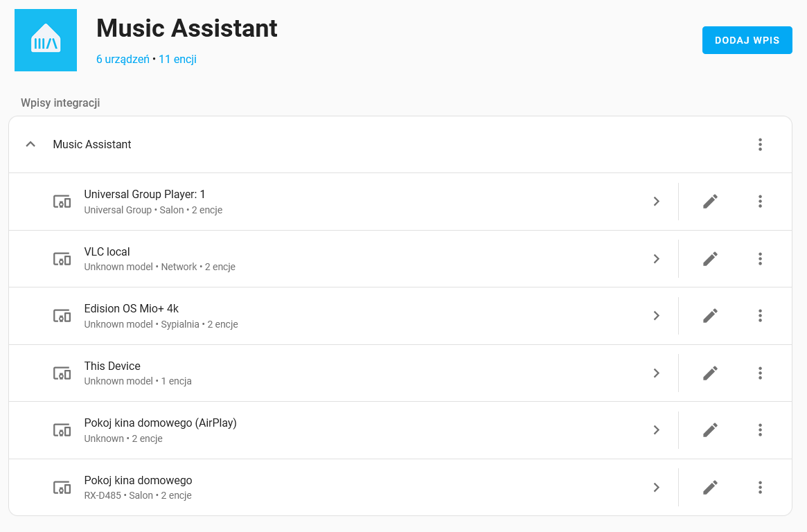
Task: Click edit pencil for RX-D485 device
Action: (x=710, y=488)
